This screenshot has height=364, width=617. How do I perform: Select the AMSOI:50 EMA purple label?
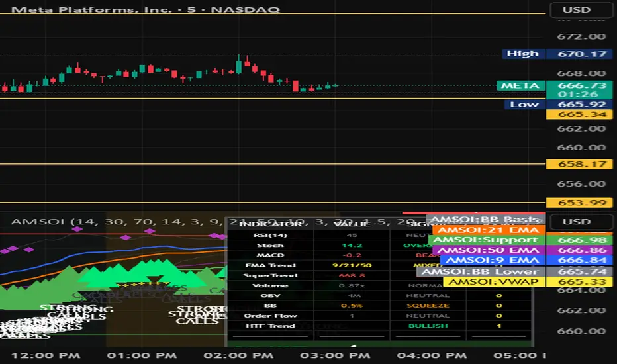click(x=489, y=250)
